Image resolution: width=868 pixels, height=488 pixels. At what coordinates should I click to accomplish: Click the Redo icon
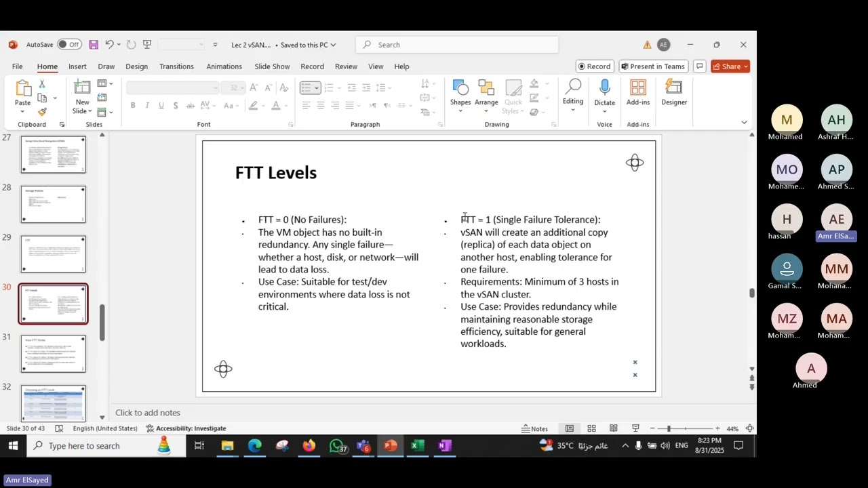click(x=131, y=45)
